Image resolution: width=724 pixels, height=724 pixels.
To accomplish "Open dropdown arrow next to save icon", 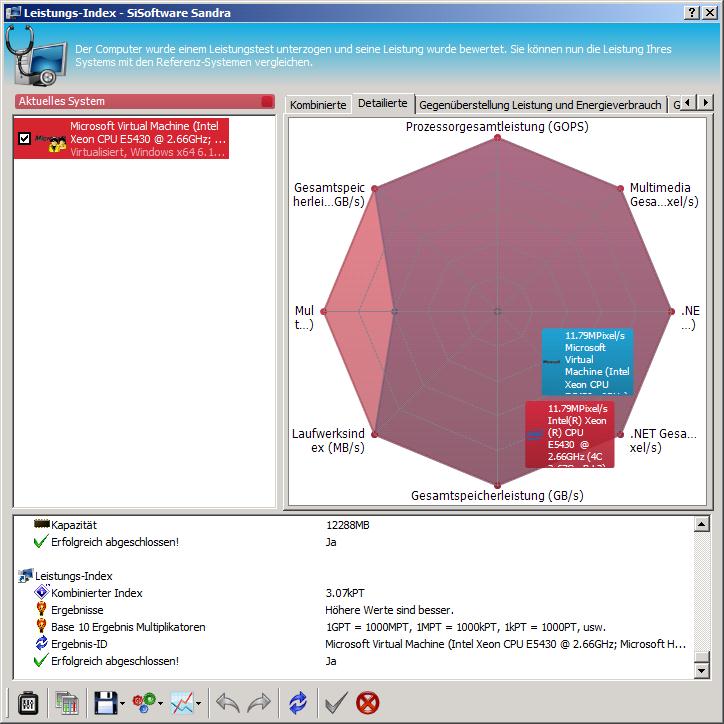I will point(123,704).
